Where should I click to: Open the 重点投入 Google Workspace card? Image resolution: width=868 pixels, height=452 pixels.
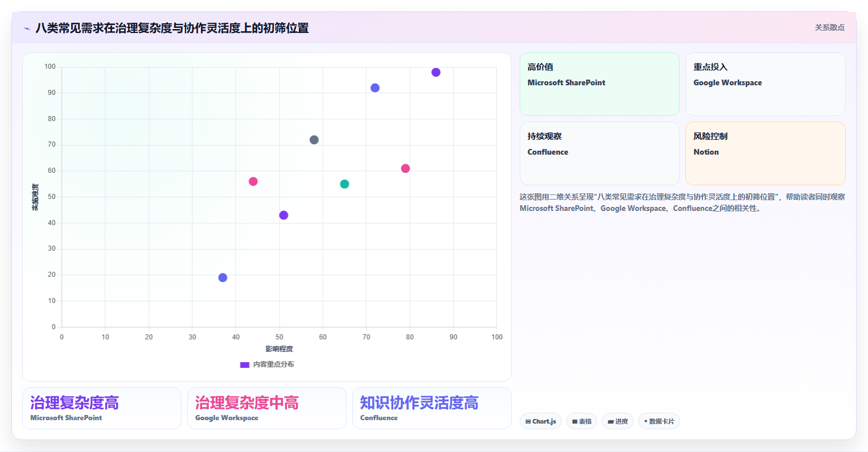click(765, 84)
